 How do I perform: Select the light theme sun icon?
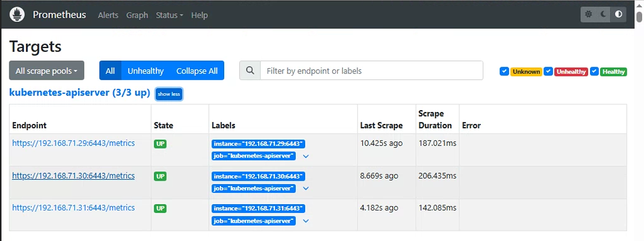589,14
